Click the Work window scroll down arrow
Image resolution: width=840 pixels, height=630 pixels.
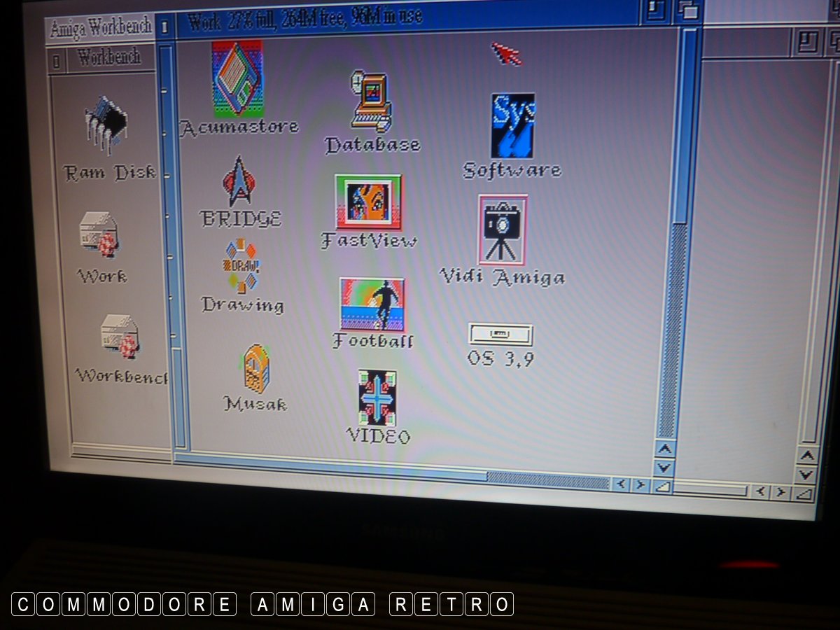664,468
